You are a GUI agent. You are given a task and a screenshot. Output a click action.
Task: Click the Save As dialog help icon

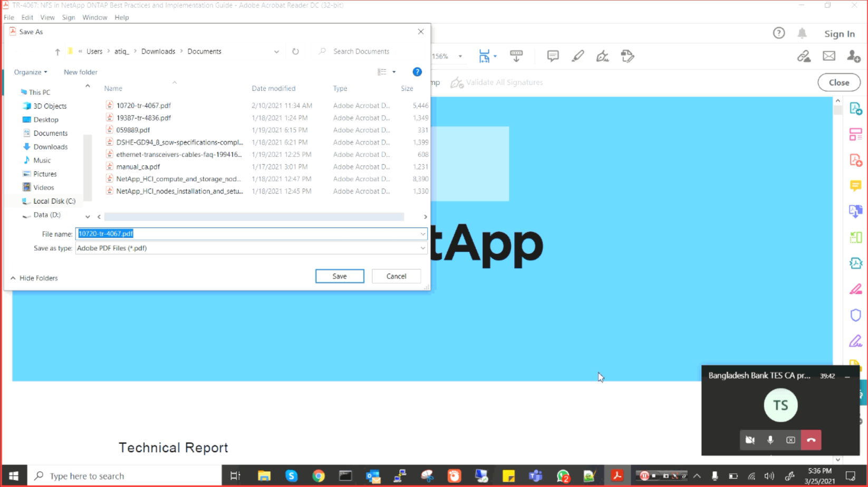(x=417, y=72)
